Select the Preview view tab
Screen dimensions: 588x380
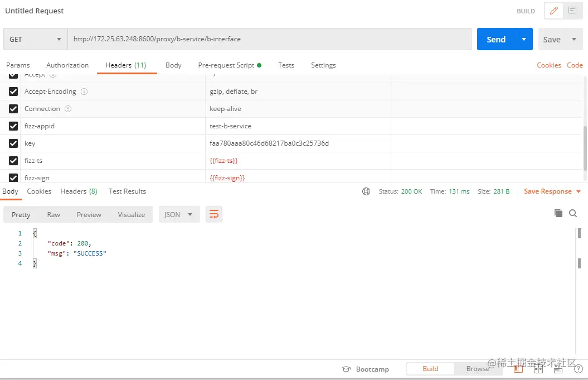tap(89, 214)
